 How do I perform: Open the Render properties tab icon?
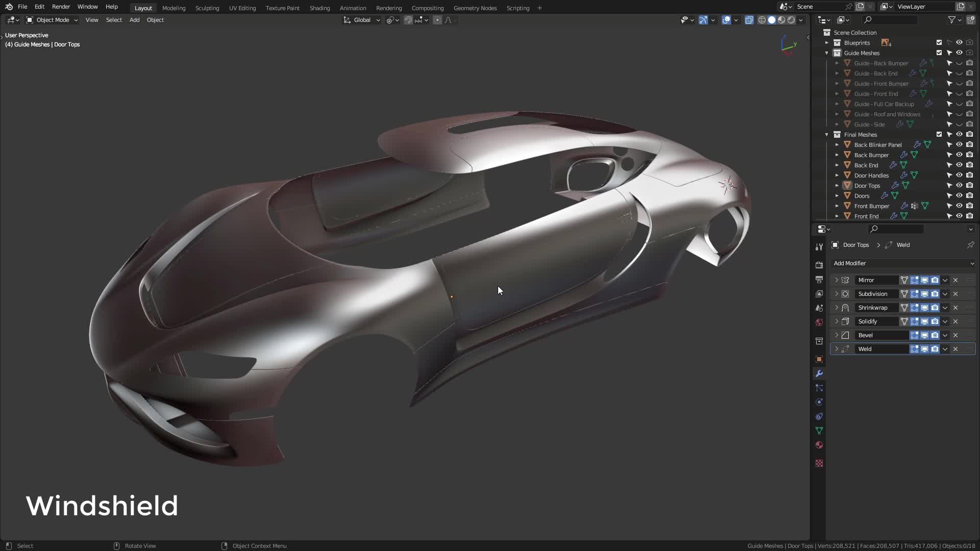click(819, 265)
